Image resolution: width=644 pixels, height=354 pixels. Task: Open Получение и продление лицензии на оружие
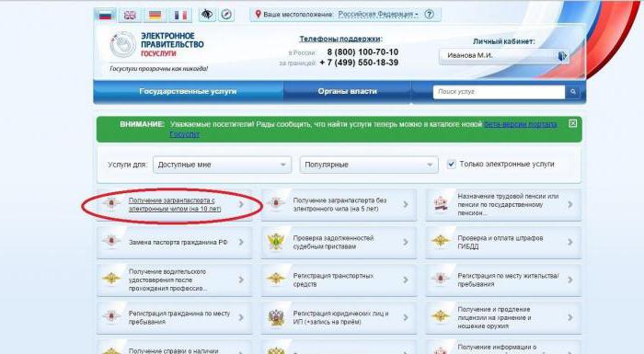pos(495,317)
